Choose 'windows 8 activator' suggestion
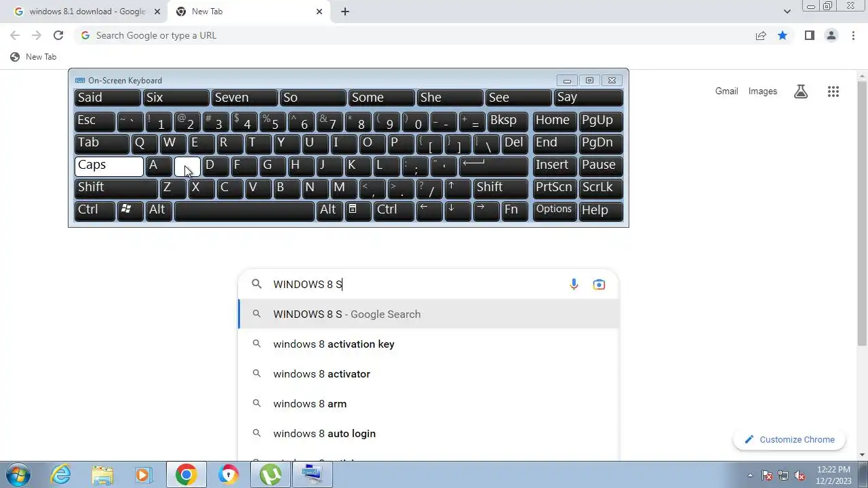Screen dimensions: 868x488 429,374
